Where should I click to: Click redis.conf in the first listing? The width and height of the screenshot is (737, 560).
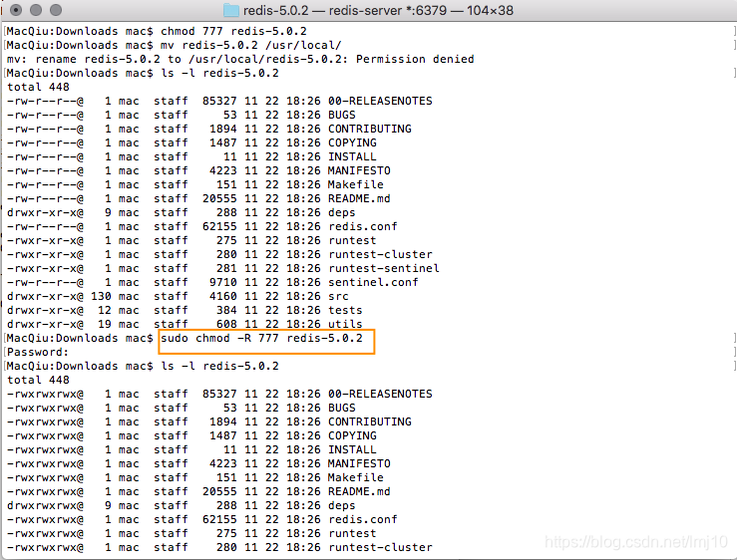point(363,227)
